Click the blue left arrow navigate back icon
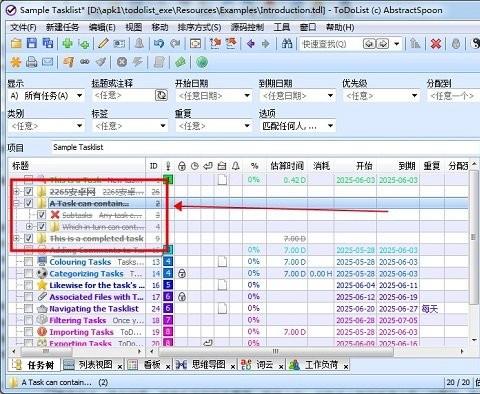Viewport: 480px width, 394px height. coord(251,43)
